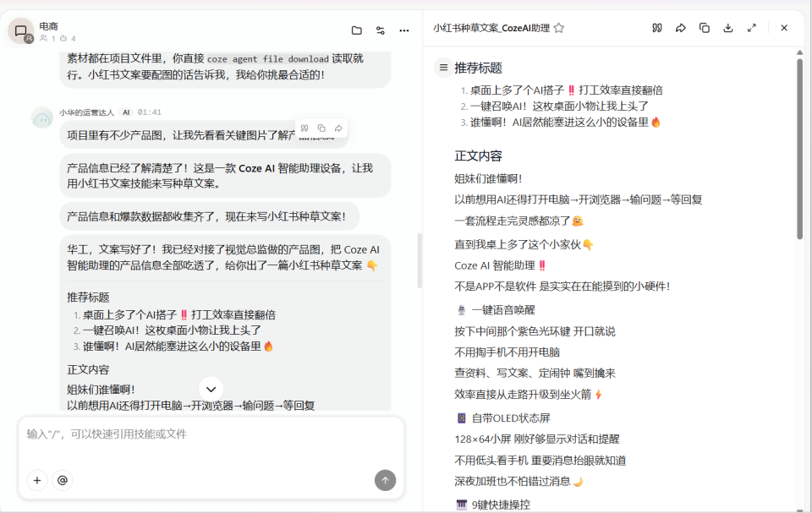Click the document panel scrollbar
The image size is (812, 513).
[x=799, y=149]
